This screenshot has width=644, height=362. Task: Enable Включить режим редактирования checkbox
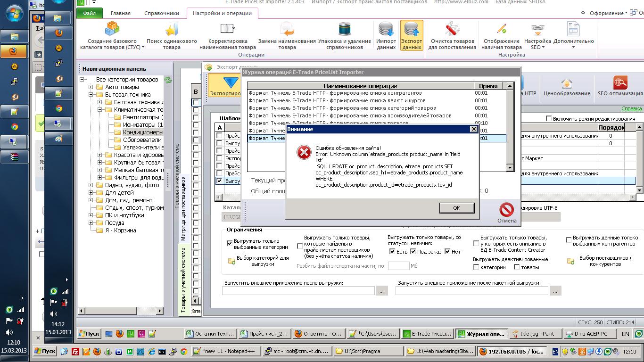pos(549,119)
